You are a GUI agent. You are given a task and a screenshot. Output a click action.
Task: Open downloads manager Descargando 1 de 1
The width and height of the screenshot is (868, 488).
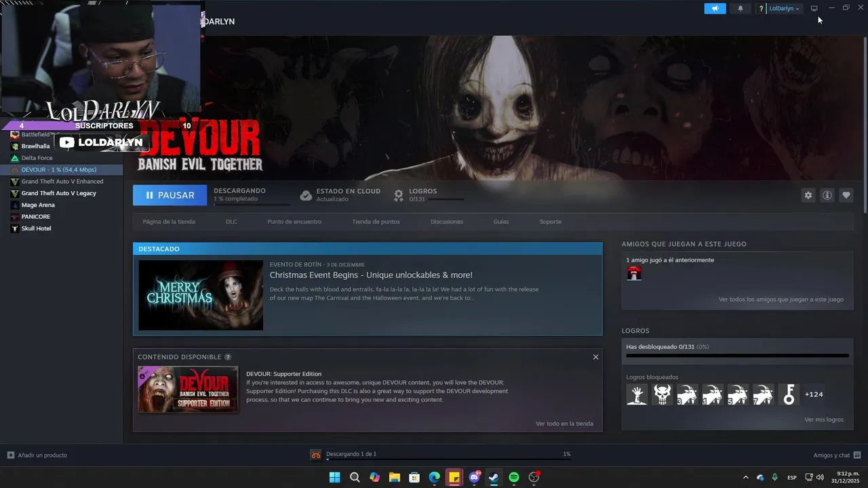(x=351, y=454)
